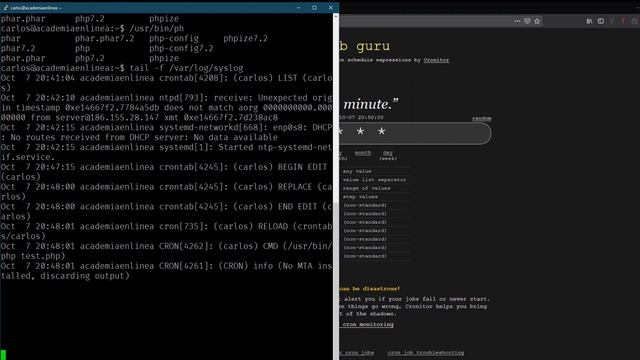Click the random link above cron expression
The image size is (640, 360).
[482, 118]
